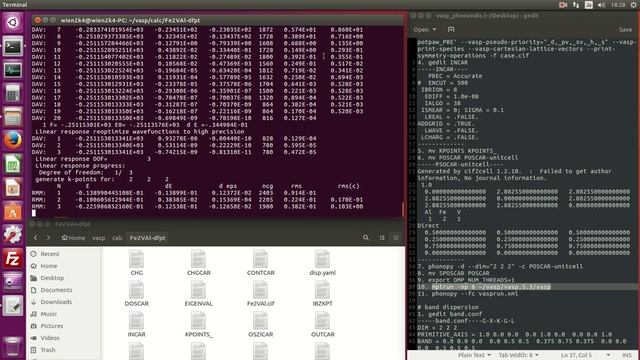Image resolution: width=640 pixels, height=360 pixels.
Task: Open the Ubuntu Dash search launcher
Action: tap(13, 22)
